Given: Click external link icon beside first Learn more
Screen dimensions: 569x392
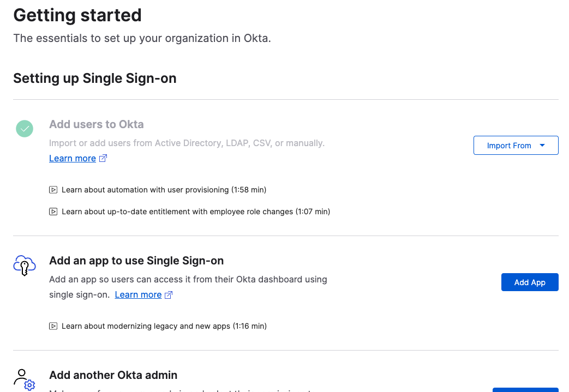Looking at the screenshot, I should [103, 158].
